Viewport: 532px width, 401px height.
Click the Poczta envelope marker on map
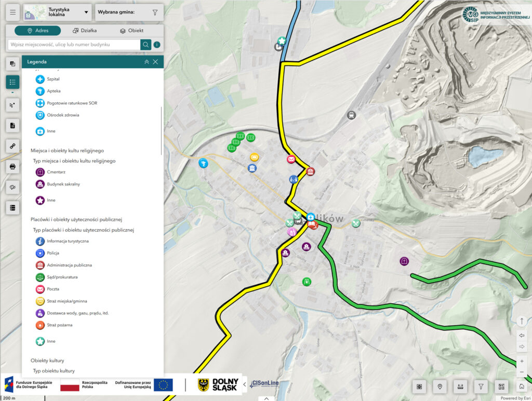coord(291,159)
